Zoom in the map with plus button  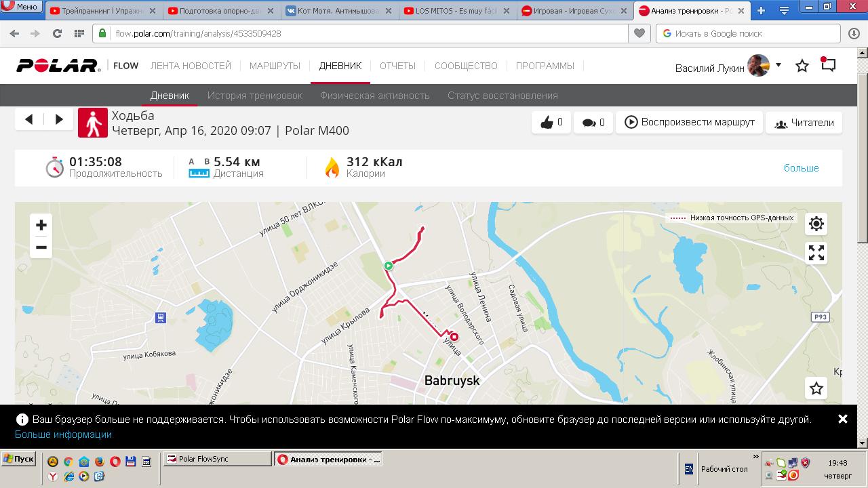(x=41, y=225)
